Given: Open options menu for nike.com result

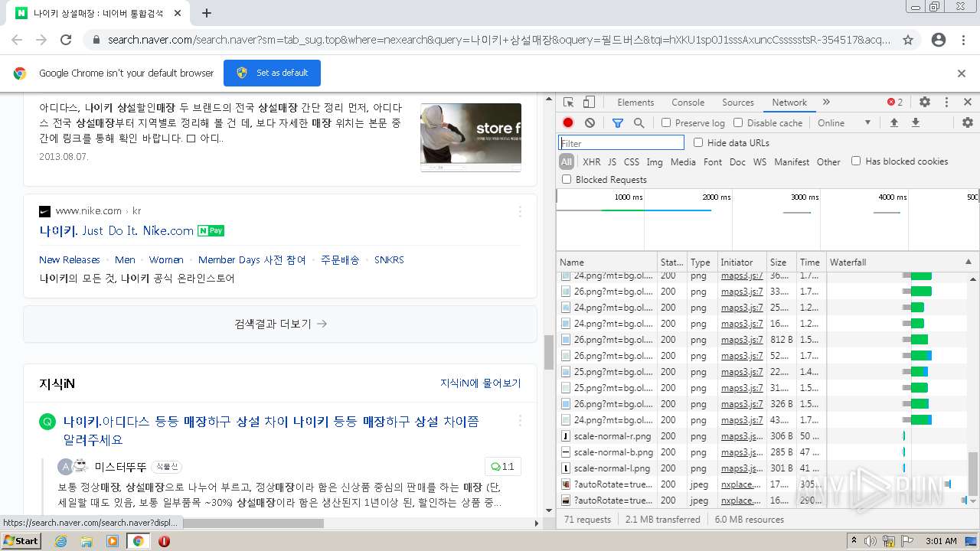Looking at the screenshot, I should point(520,211).
